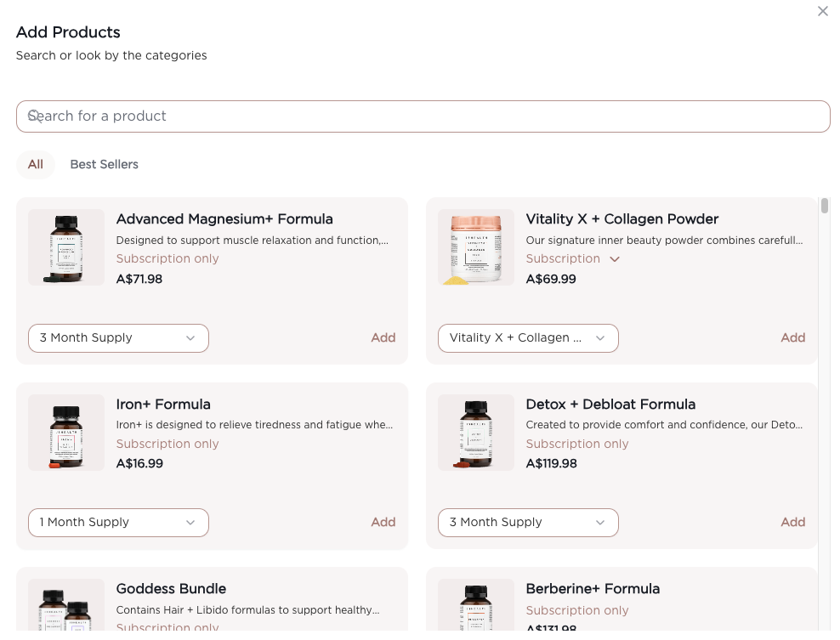Open Advanced Magnesium+ 3 Month Supply dropdown
Viewport: 840px width, 640px height.
(118, 337)
